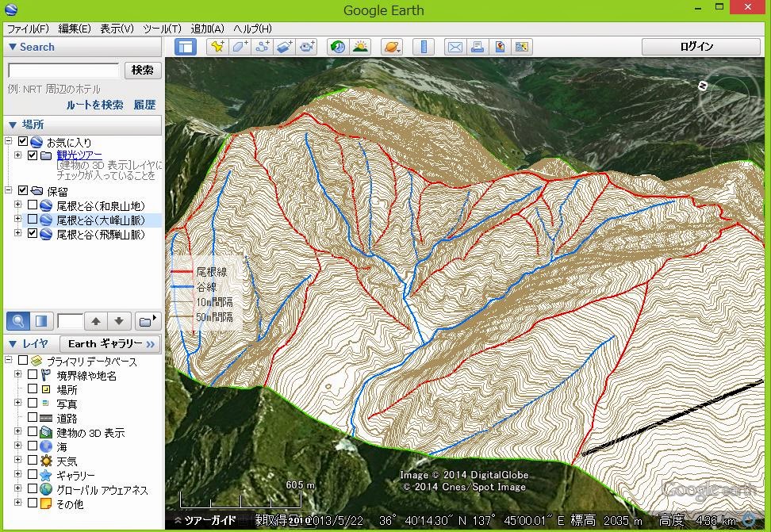Screen dimensions: 771x532
Task: Move selected place up with arrow
Action: (x=96, y=321)
